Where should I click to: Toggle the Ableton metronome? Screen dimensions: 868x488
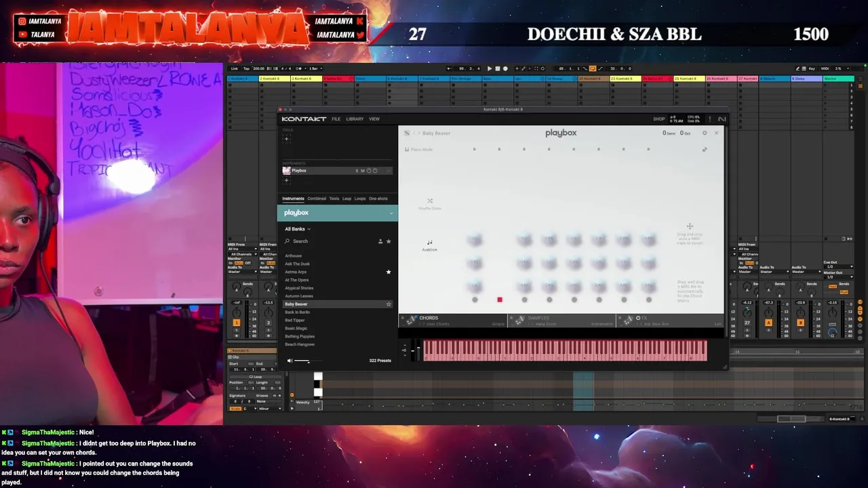click(298, 68)
